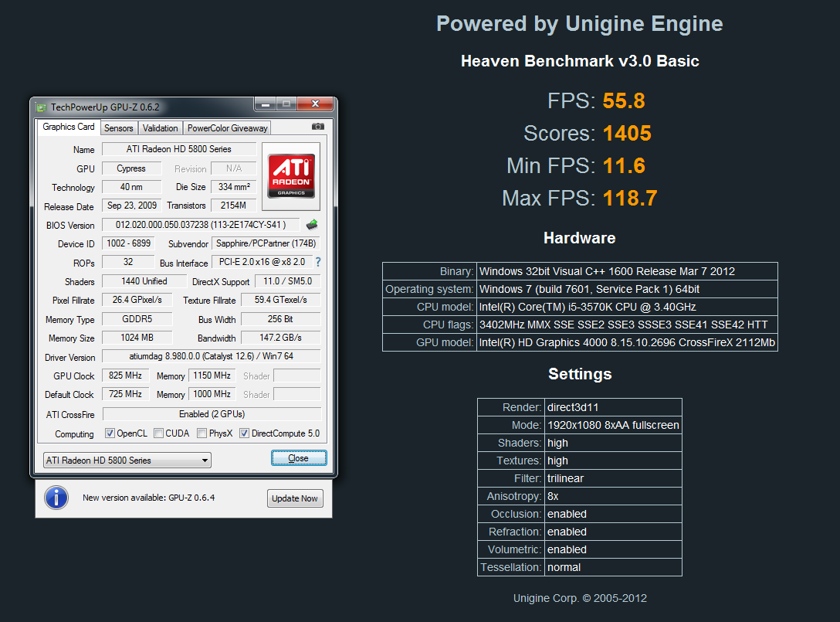840x622 pixels.
Task: Click the Update Now button
Action: [x=295, y=498]
